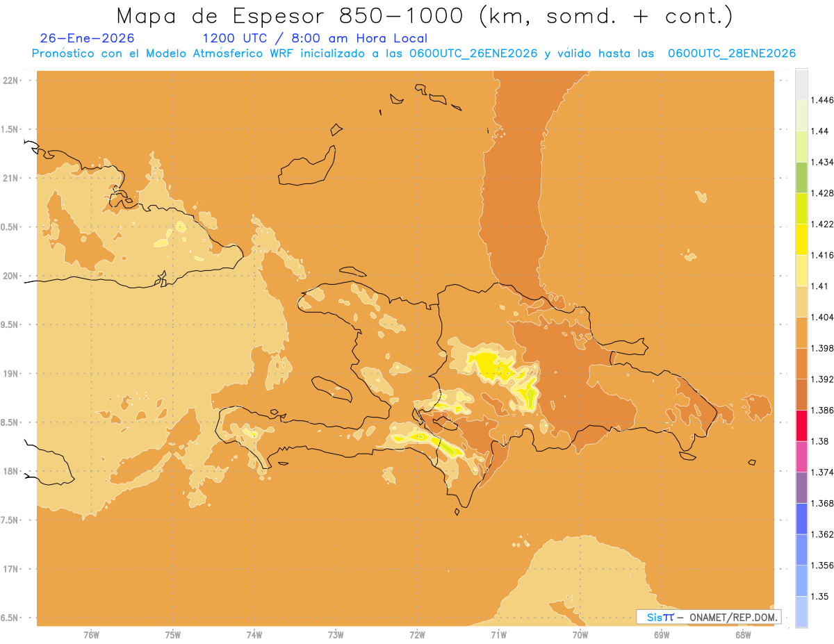The width and height of the screenshot is (834, 644).
Task: Click the "75W" longitude axis label
Action: click(x=173, y=635)
